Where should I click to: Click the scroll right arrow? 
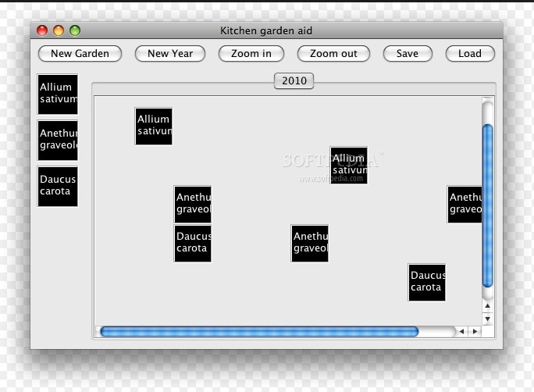coord(475,331)
